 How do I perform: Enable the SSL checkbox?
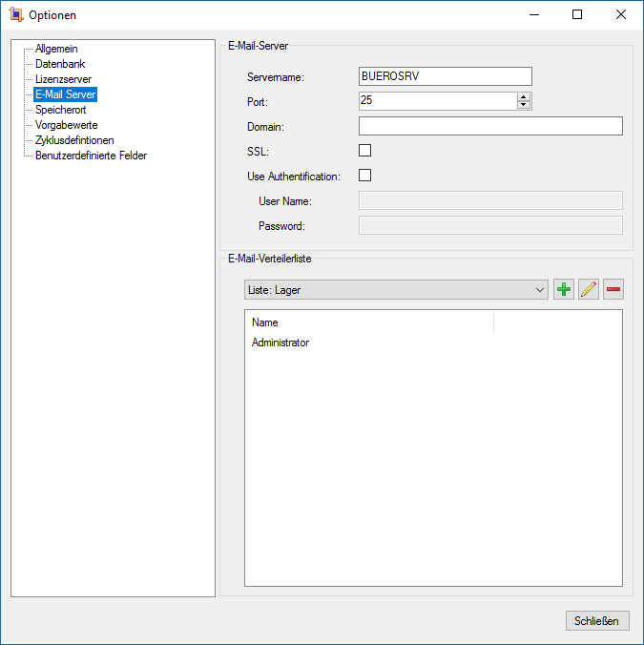364,151
